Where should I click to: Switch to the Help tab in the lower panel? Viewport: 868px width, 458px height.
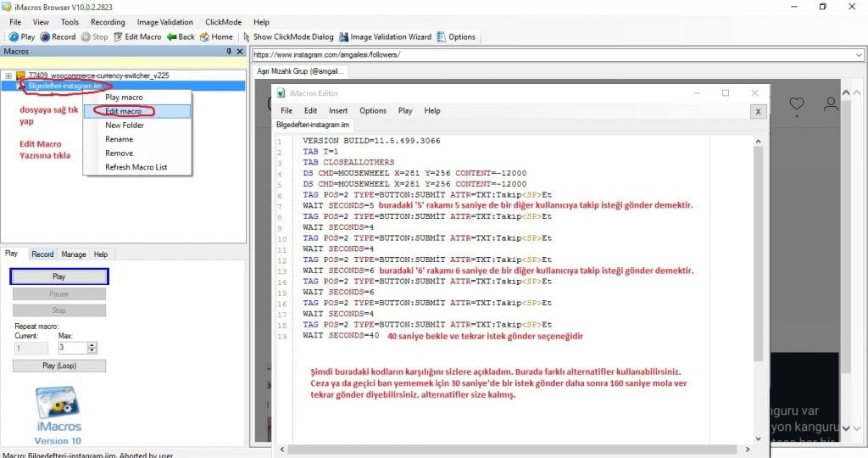pyautogui.click(x=101, y=254)
